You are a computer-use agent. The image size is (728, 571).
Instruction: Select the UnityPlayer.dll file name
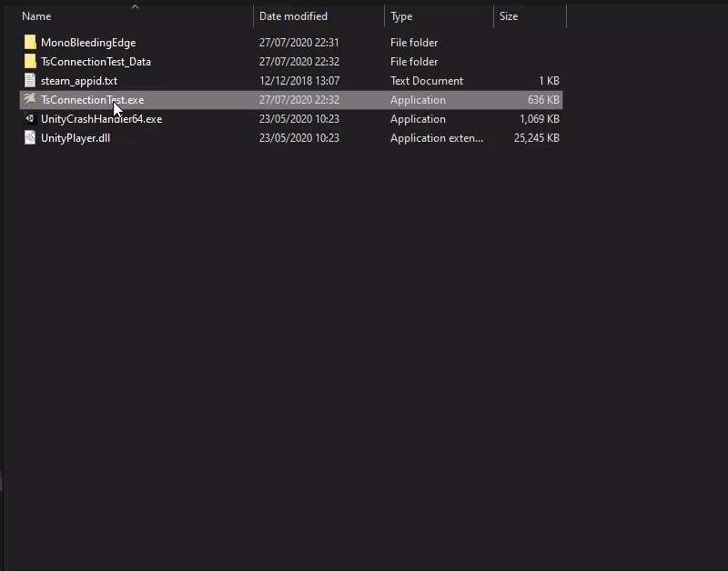[76, 138]
